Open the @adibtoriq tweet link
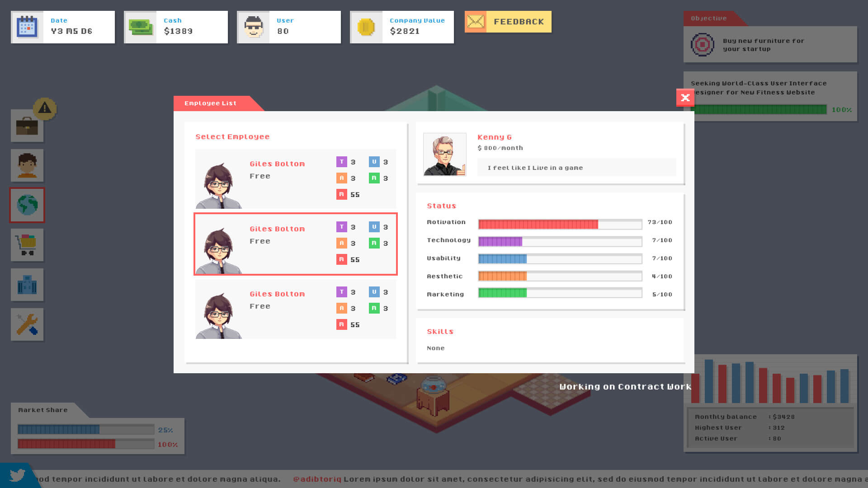Image resolution: width=868 pixels, height=488 pixels. coord(317,479)
